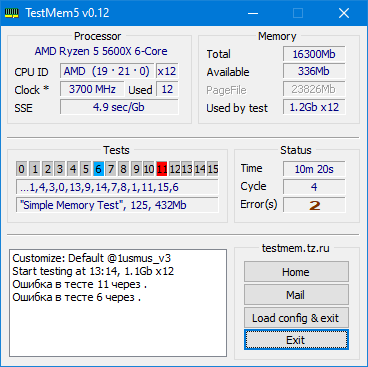Select test box number 7
Screen dimensions: 368x367
click(111, 169)
